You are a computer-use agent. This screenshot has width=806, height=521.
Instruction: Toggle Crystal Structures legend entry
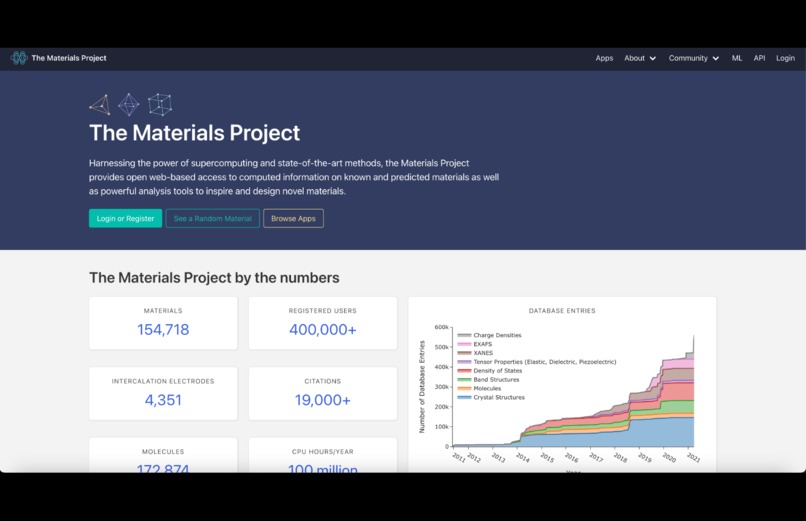[x=491, y=397]
